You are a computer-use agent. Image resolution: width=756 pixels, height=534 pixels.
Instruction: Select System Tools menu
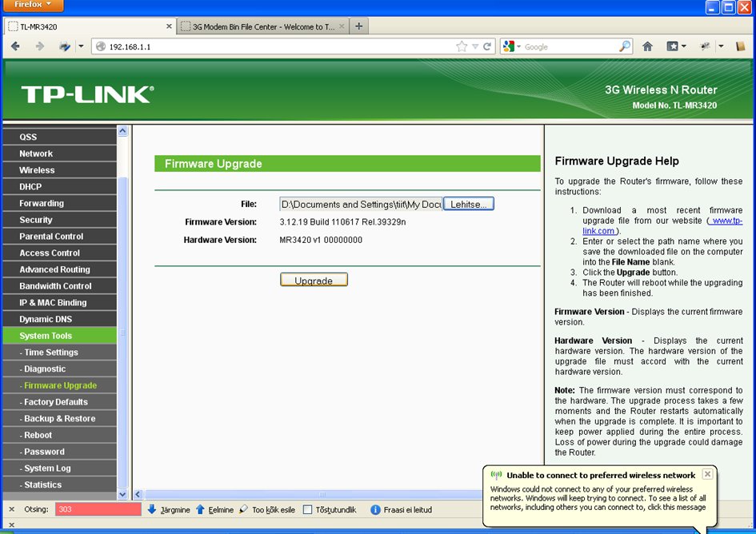(x=60, y=336)
